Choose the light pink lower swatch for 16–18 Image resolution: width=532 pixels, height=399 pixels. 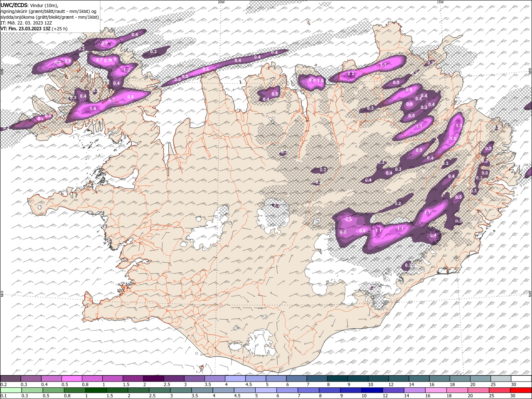coord(435,390)
